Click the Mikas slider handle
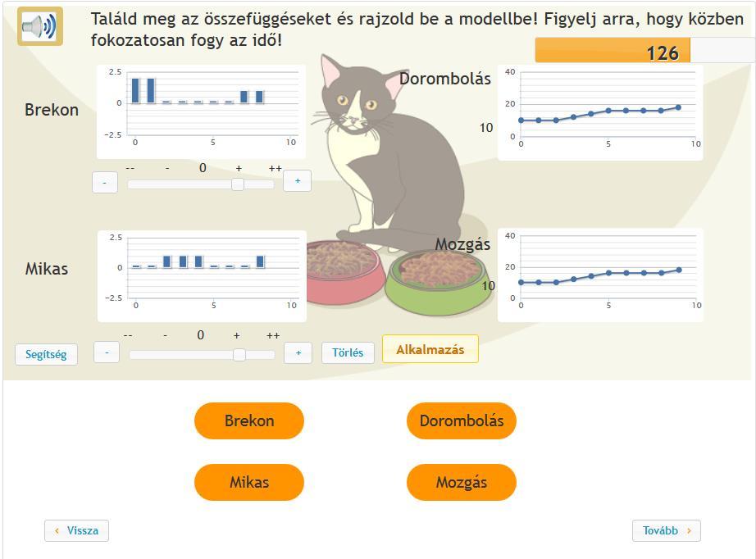Viewport: 756px width, 559px height. click(x=239, y=355)
